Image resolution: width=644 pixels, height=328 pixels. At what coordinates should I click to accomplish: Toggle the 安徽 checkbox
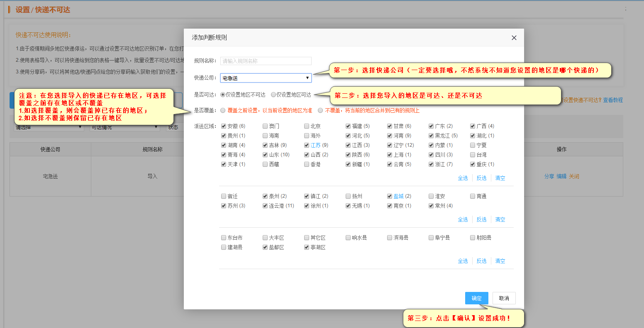(224, 126)
